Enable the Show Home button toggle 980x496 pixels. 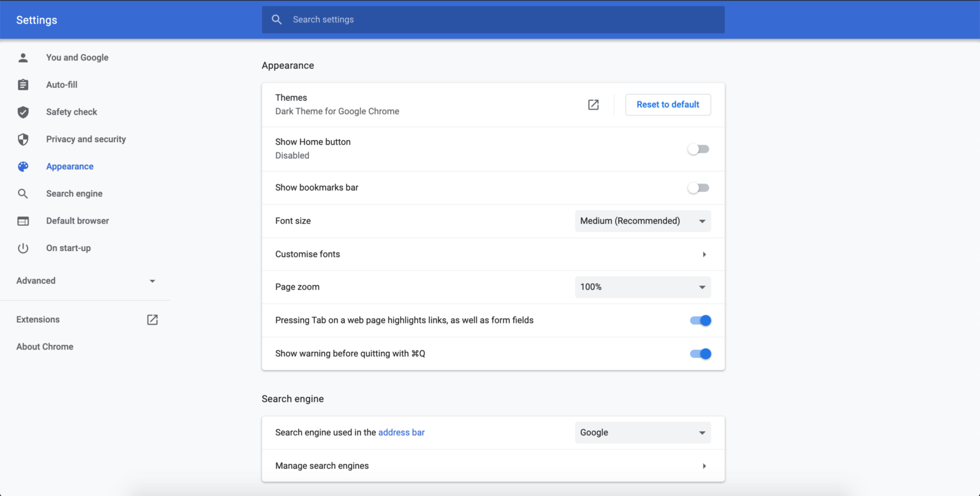(698, 148)
